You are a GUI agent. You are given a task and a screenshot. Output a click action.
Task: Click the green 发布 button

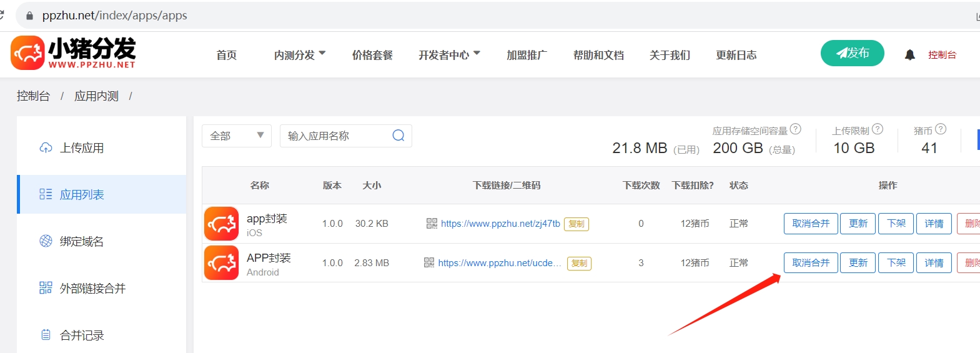(852, 53)
